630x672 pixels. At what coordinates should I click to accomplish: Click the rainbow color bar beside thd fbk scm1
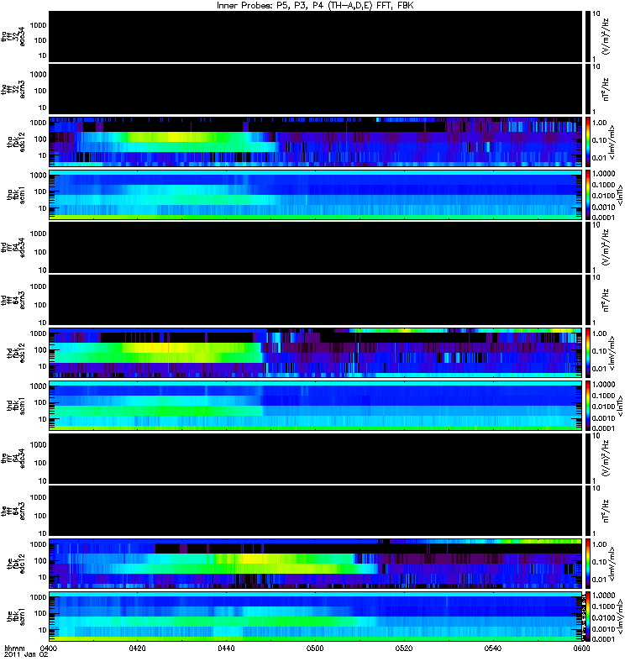587,406
